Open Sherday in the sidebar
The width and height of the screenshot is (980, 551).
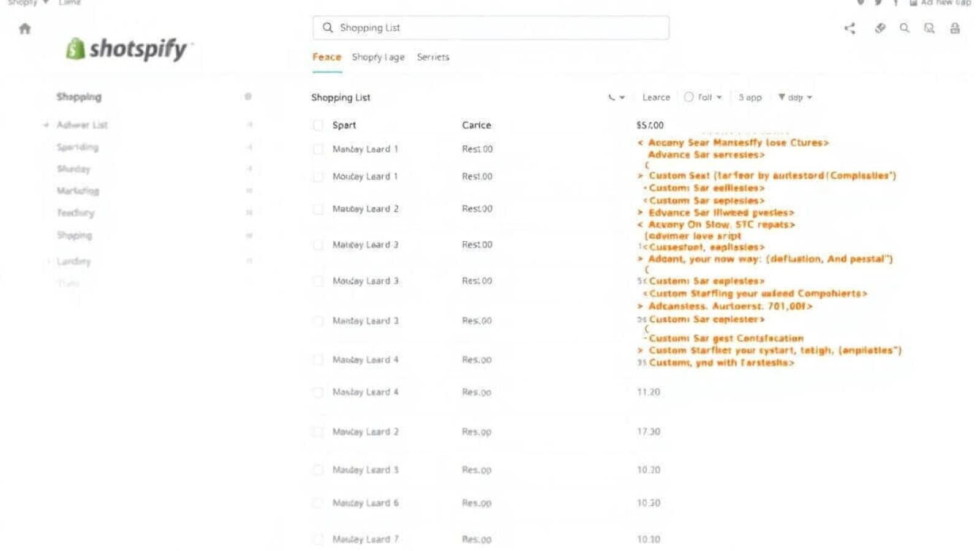(73, 169)
